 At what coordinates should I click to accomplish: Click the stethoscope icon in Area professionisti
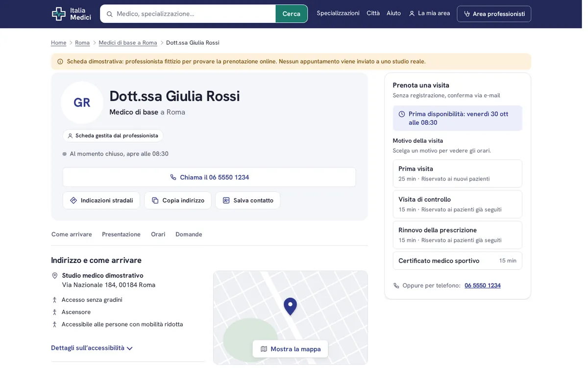click(467, 14)
